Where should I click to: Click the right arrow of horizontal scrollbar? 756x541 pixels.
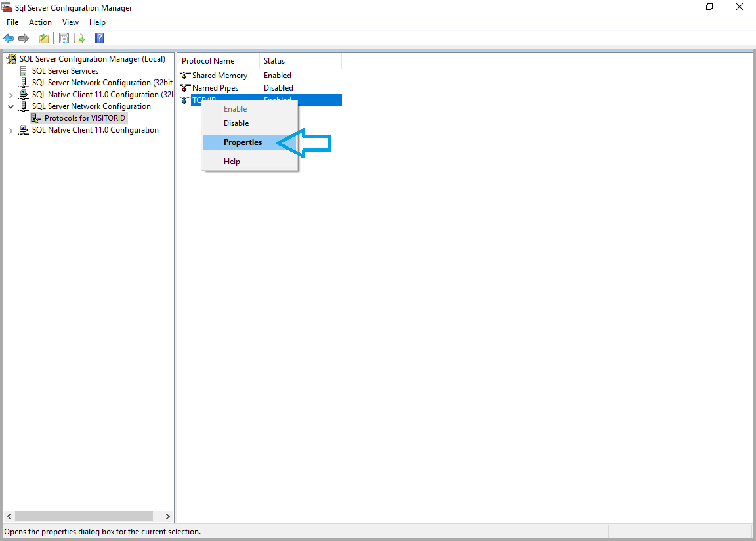click(x=167, y=517)
